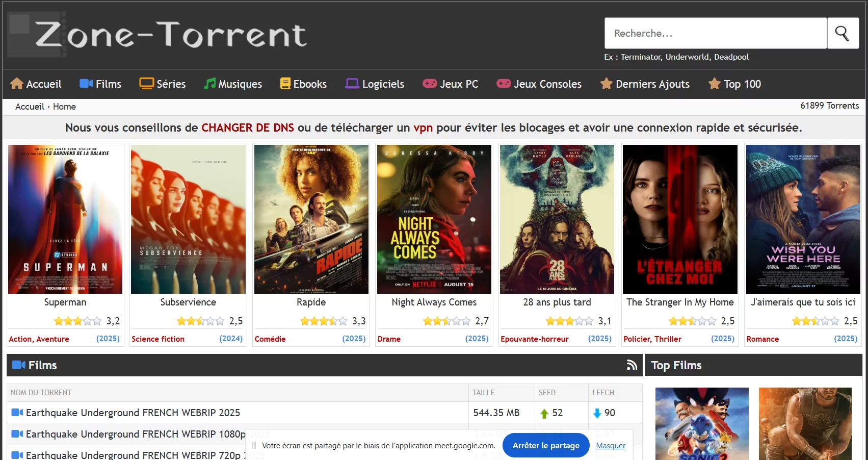This screenshot has height=460, width=868.
Task: Open Earthquake Underground FRENCH WEBRIP 2025 torrent
Action: click(x=133, y=413)
